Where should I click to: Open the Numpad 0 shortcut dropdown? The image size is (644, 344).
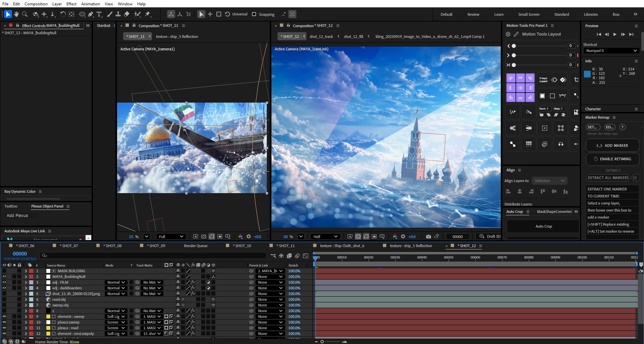tap(611, 51)
